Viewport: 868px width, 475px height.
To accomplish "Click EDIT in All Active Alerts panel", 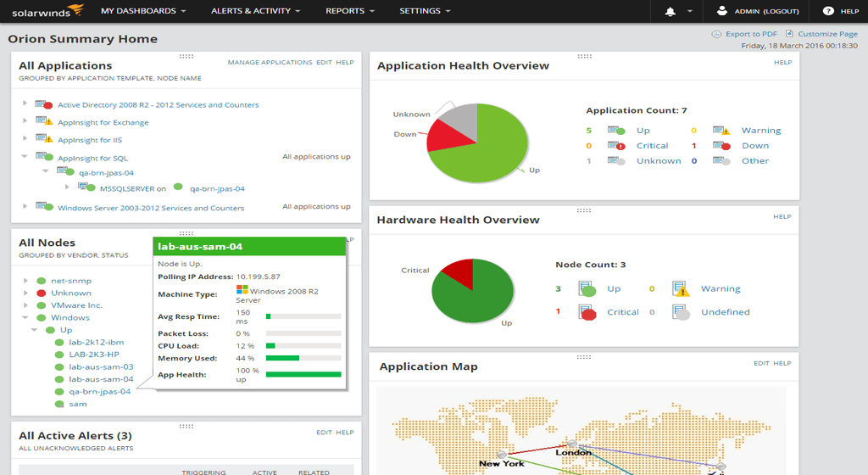I will 325,433.
